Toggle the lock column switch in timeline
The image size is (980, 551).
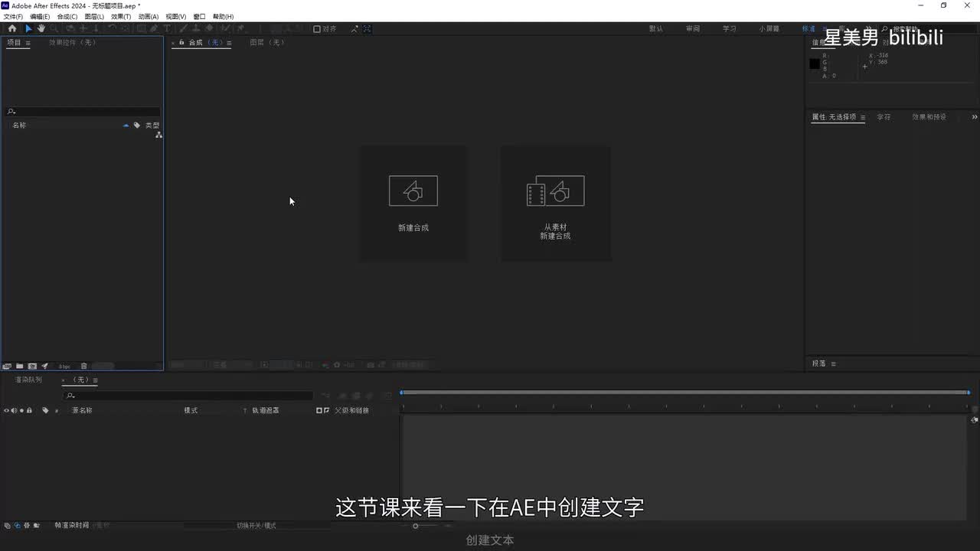click(x=29, y=410)
